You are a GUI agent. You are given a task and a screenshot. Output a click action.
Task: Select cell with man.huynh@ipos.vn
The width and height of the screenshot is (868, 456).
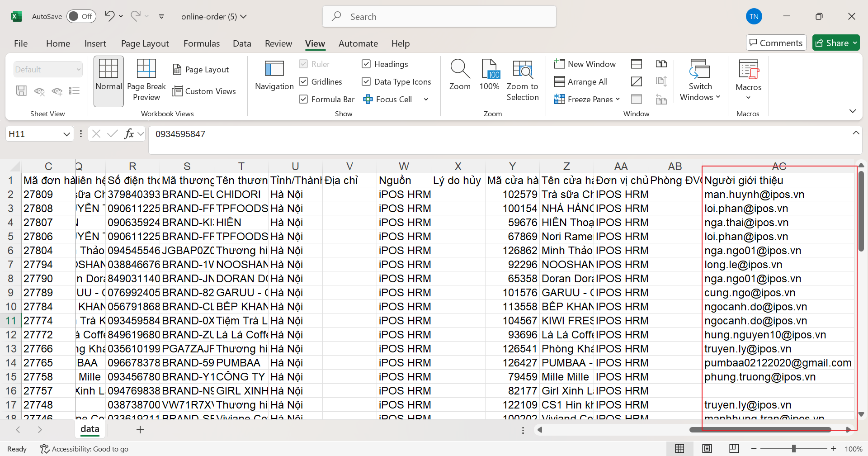778,195
